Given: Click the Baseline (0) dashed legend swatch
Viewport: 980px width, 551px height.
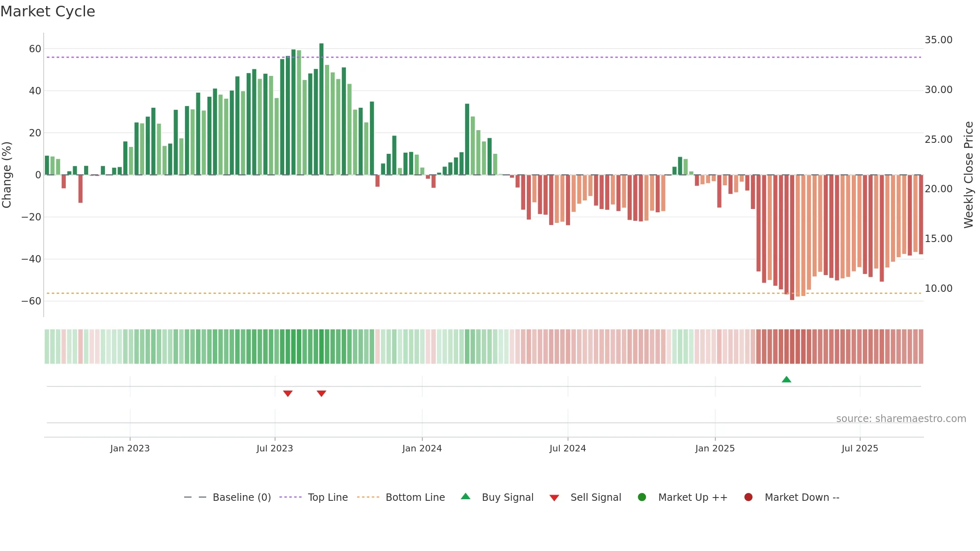Looking at the screenshot, I should pyautogui.click(x=195, y=497).
